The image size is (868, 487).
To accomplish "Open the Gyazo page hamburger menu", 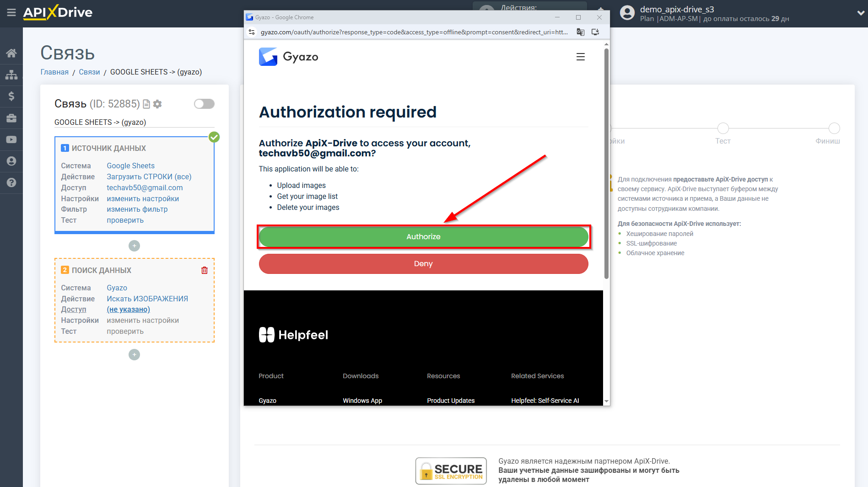I will (x=580, y=56).
